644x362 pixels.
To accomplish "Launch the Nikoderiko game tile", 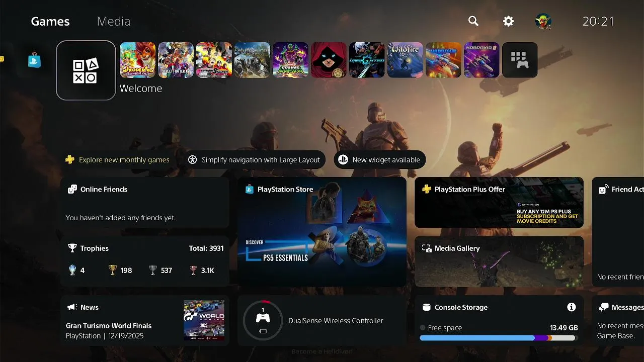I will (x=138, y=60).
